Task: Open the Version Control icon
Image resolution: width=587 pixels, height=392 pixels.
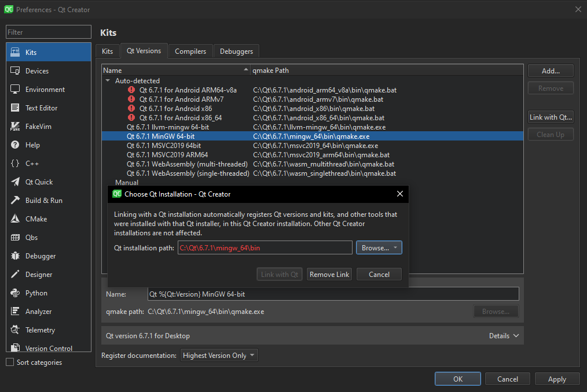Action: coord(15,348)
